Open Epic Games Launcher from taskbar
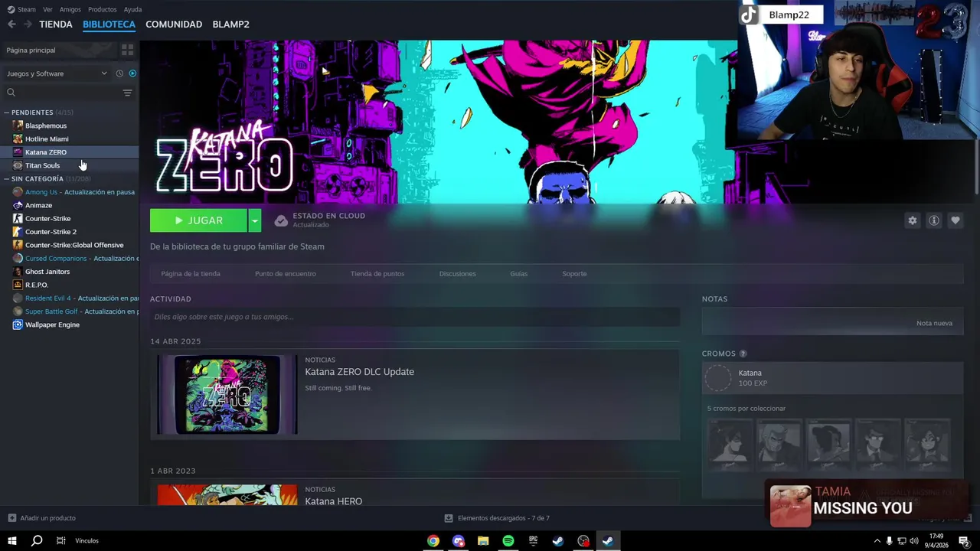The image size is (980, 551). pos(533,541)
